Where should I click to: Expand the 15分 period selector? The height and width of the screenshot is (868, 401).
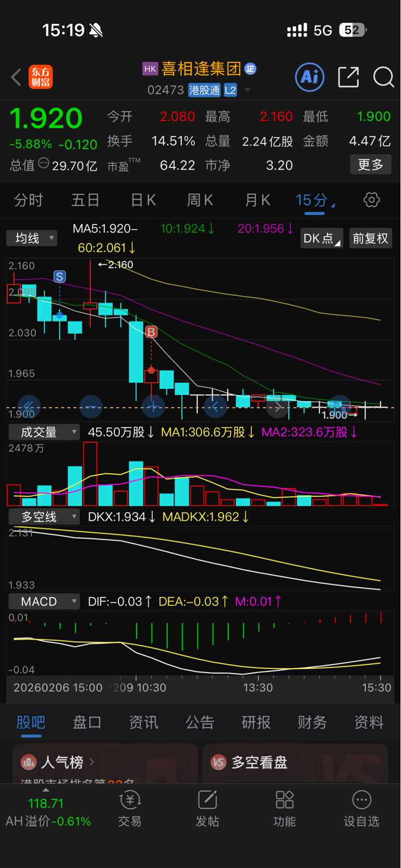tap(315, 200)
